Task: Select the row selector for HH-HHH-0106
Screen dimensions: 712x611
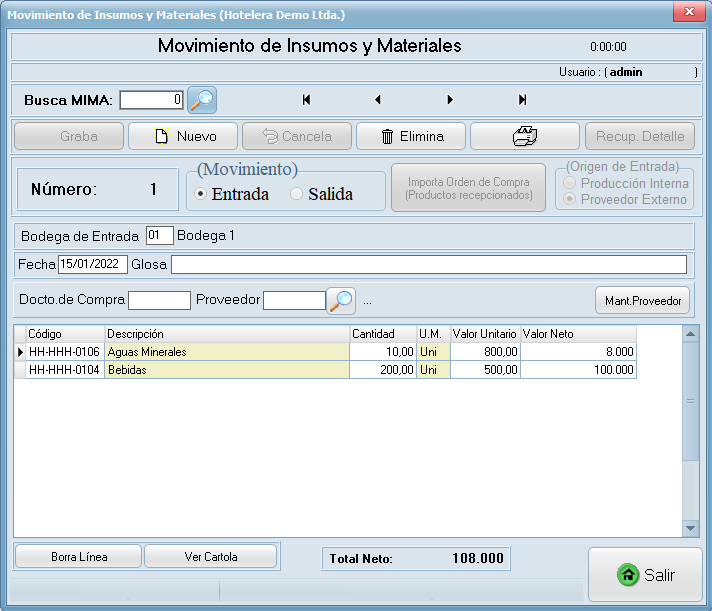Action: (x=20, y=352)
